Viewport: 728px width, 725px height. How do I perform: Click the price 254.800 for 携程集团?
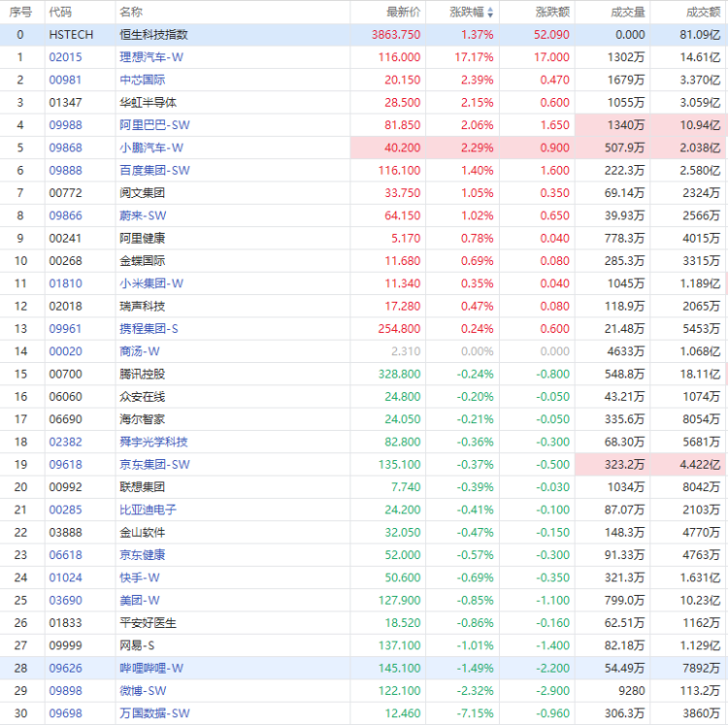(x=399, y=329)
